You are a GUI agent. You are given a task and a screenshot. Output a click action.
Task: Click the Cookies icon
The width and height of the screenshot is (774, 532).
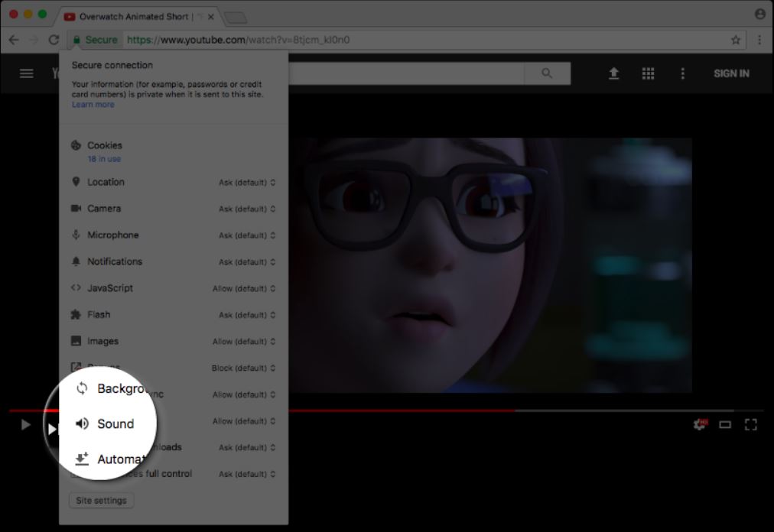(x=76, y=145)
